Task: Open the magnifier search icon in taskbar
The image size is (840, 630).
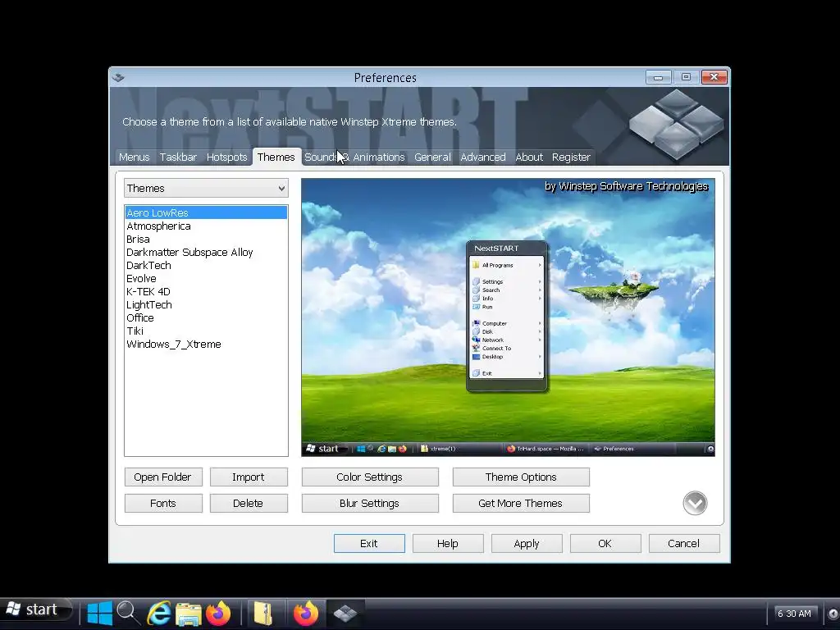Action: click(129, 613)
